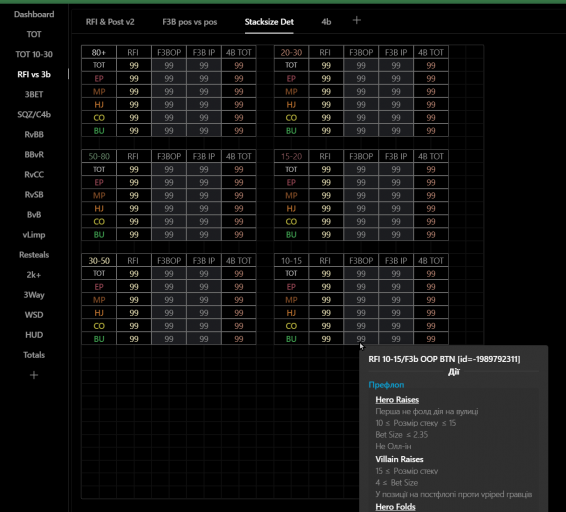Screen dimensions: 566x512
Task: Select the SQZ/C4b sidebar entry
Action: pos(34,114)
